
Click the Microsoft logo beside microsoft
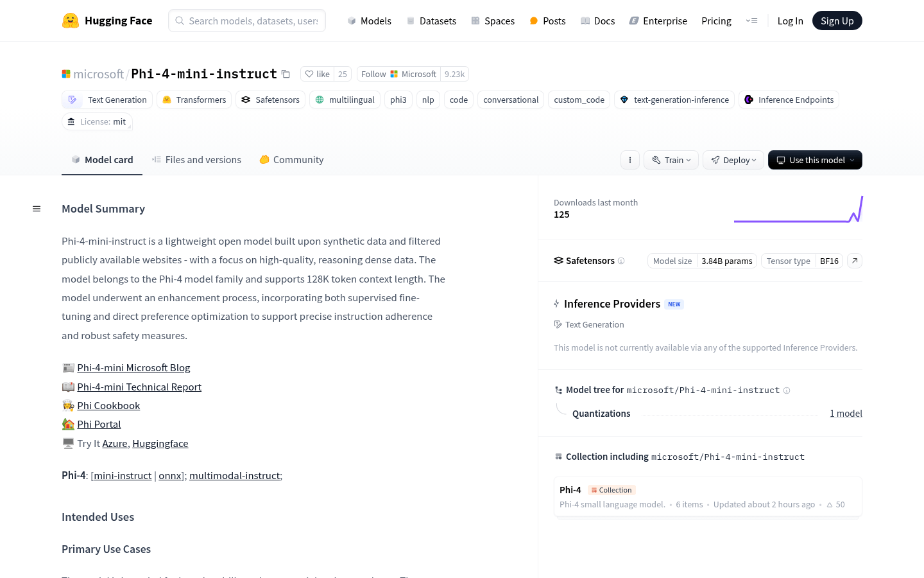(66, 74)
